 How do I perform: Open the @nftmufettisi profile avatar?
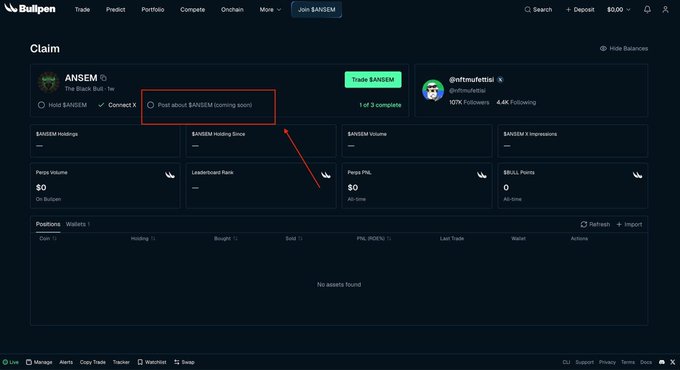tap(433, 90)
